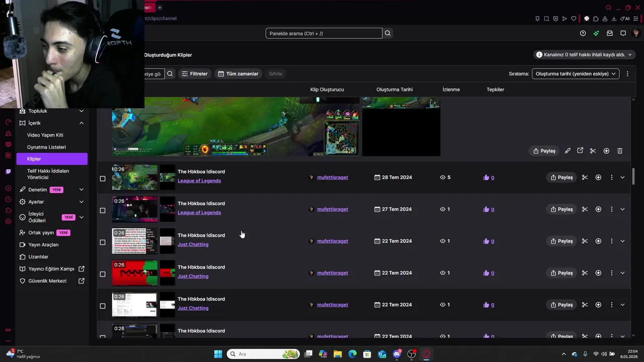Expand details of the 28 Tem 2024 clip

(x=622, y=177)
